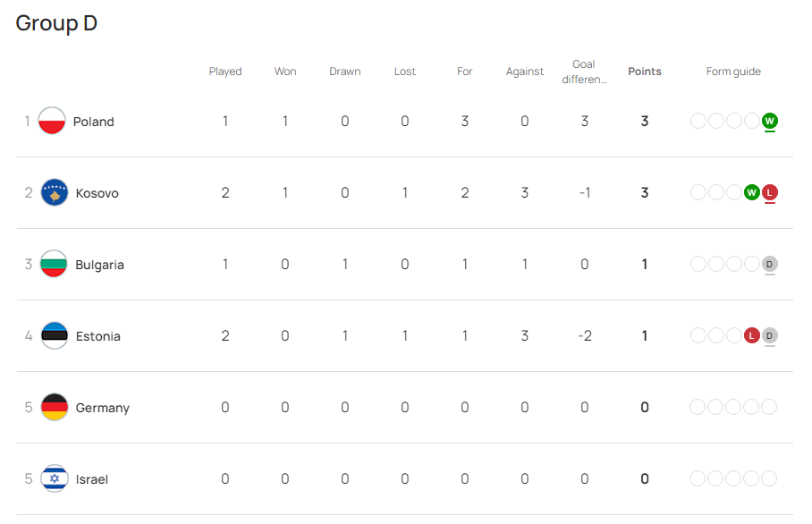Open the Poland team link
This screenshot has height=524, width=812.
(93, 122)
